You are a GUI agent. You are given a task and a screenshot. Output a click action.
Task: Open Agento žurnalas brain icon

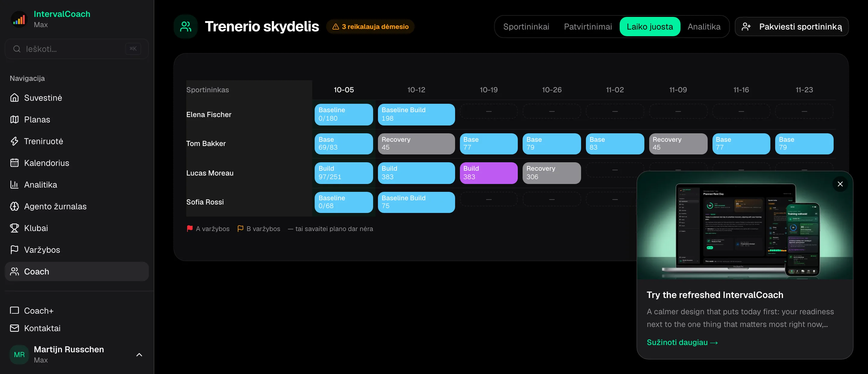(14, 206)
